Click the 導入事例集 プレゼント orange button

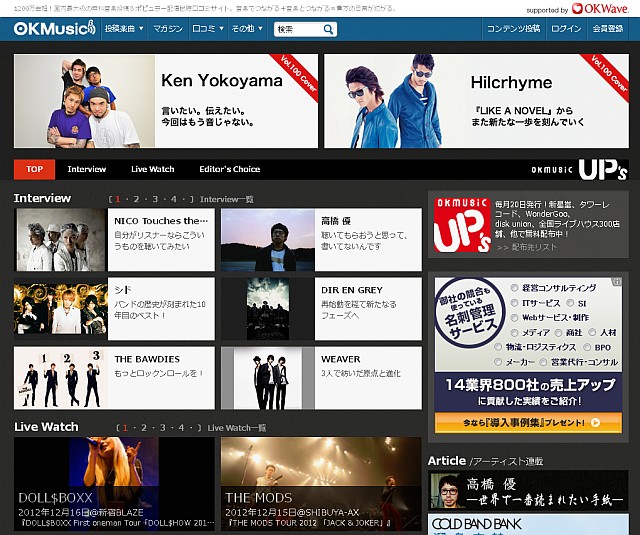pos(528,423)
